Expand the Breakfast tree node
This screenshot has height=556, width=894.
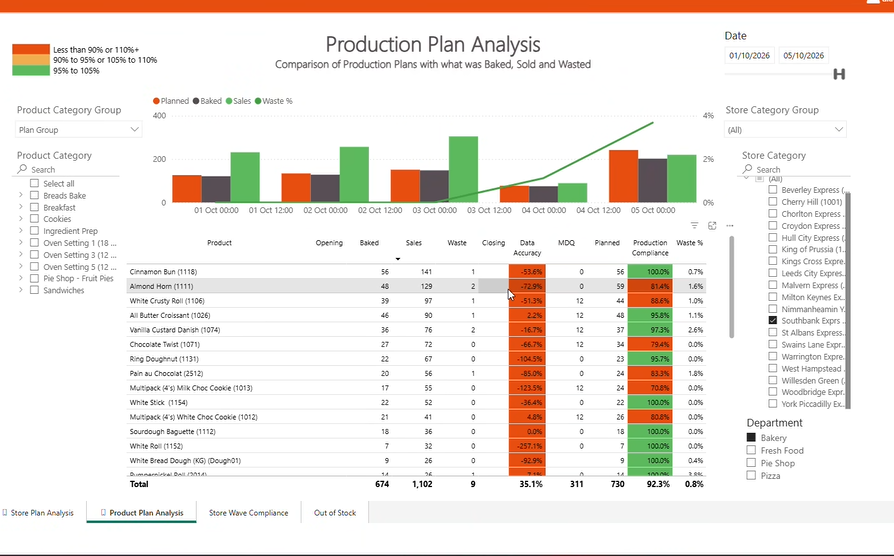click(21, 207)
